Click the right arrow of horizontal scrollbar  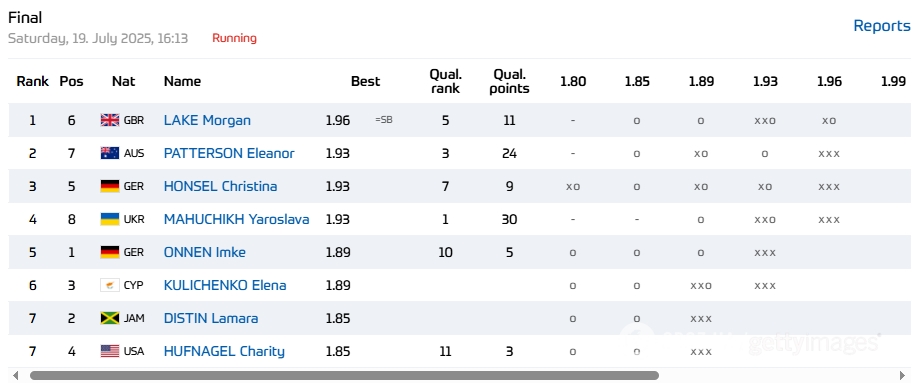coord(903,376)
